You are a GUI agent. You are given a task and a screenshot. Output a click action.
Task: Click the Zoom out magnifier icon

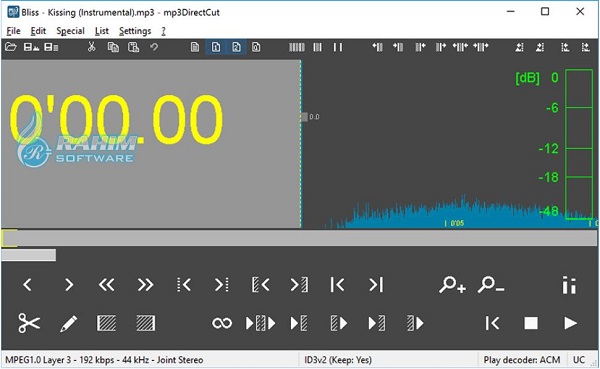(491, 285)
